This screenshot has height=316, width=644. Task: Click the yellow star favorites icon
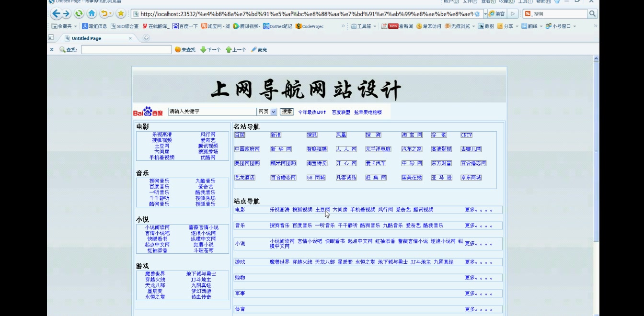tap(121, 14)
